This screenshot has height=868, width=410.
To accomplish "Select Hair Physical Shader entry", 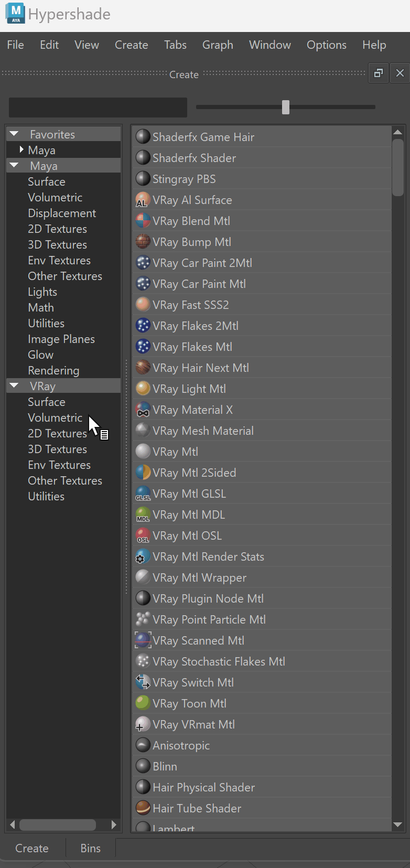I will click(262, 787).
